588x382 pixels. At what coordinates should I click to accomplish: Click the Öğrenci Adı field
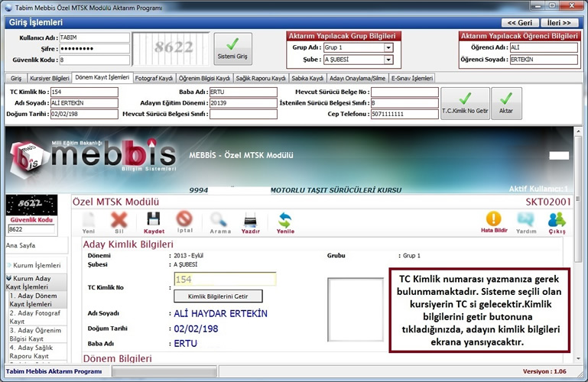pyautogui.click(x=544, y=47)
